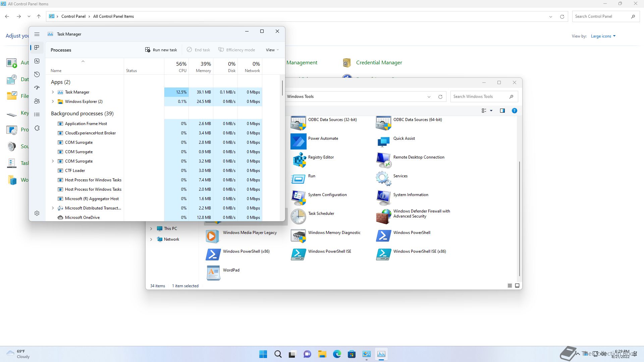Viewport: 644px width, 362px height.
Task: Open Run icon in Windows Tools
Action: (298, 179)
